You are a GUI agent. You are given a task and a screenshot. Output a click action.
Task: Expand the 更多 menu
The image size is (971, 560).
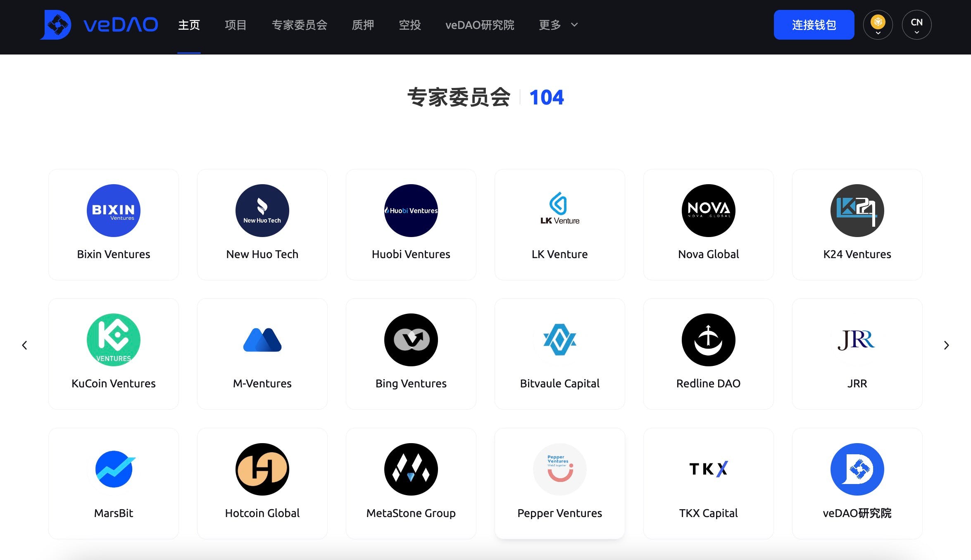558,25
